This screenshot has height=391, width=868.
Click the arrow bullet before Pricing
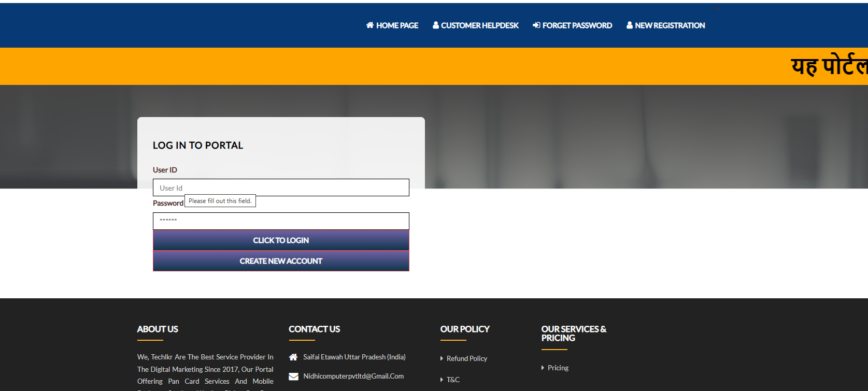tap(543, 368)
